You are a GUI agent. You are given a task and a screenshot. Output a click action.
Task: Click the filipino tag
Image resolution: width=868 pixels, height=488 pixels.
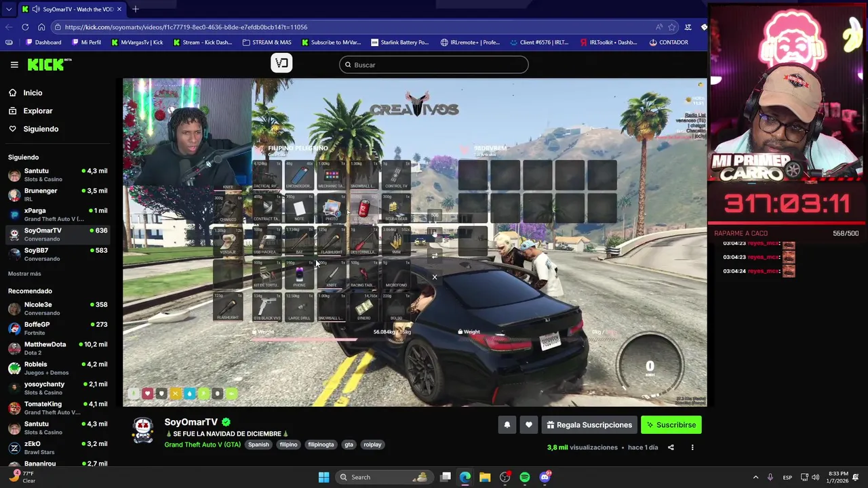coord(288,445)
